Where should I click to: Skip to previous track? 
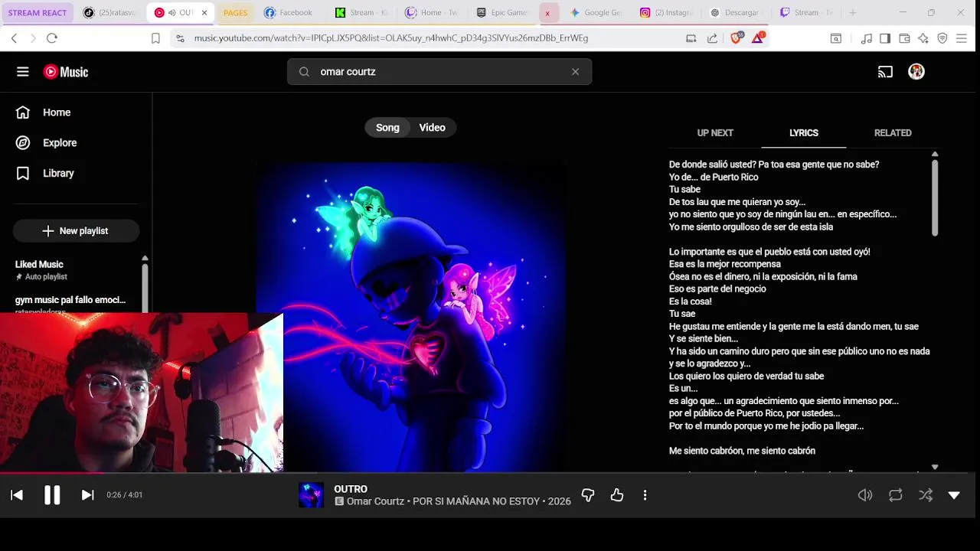pos(17,495)
